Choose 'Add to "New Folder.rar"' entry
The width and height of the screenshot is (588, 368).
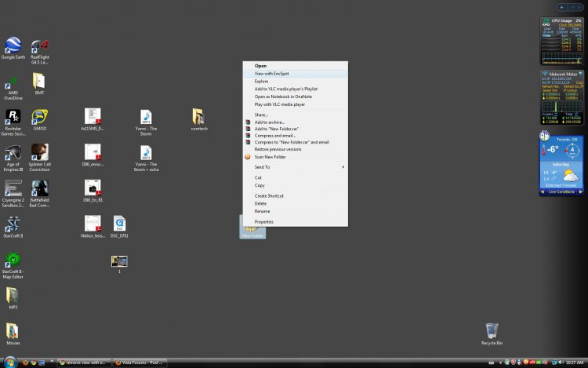point(296,129)
